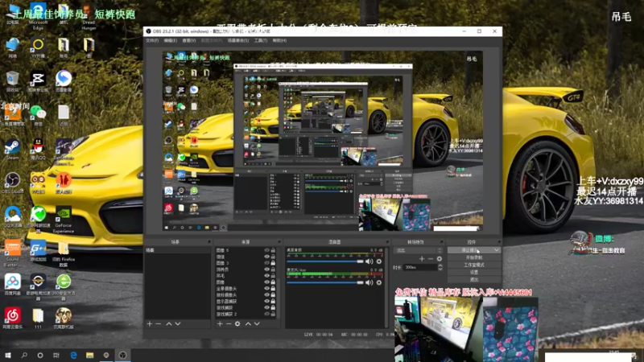This screenshot has height=362, width=644.
Task: Open 设置 settings in Controls panel
Action: tap(474, 272)
